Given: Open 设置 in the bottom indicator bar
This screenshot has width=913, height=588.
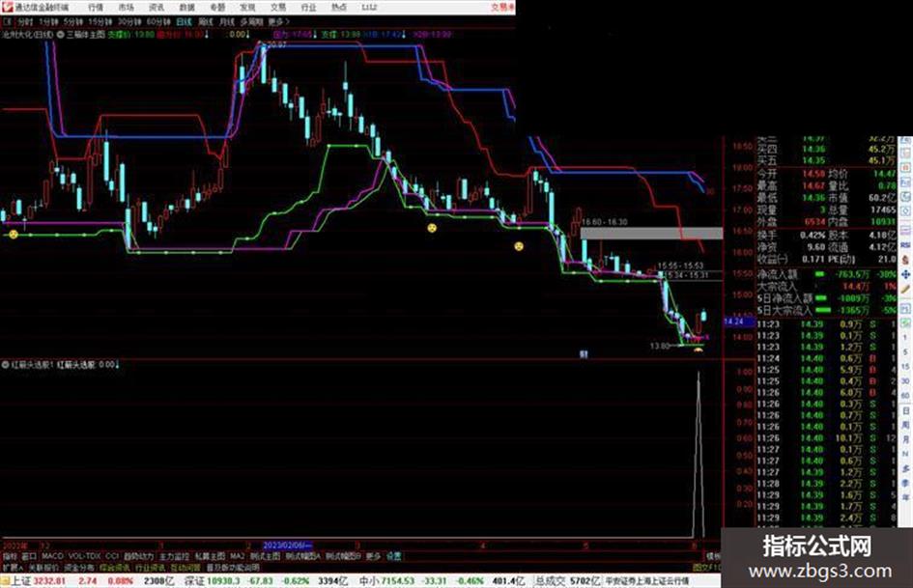Looking at the screenshot, I should 393,556.
